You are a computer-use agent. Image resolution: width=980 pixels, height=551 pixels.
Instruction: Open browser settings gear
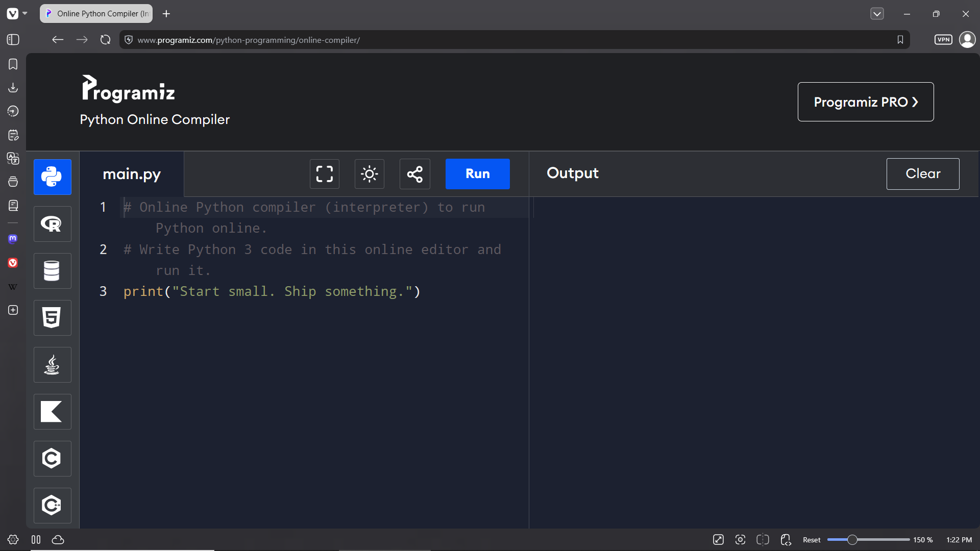13,540
